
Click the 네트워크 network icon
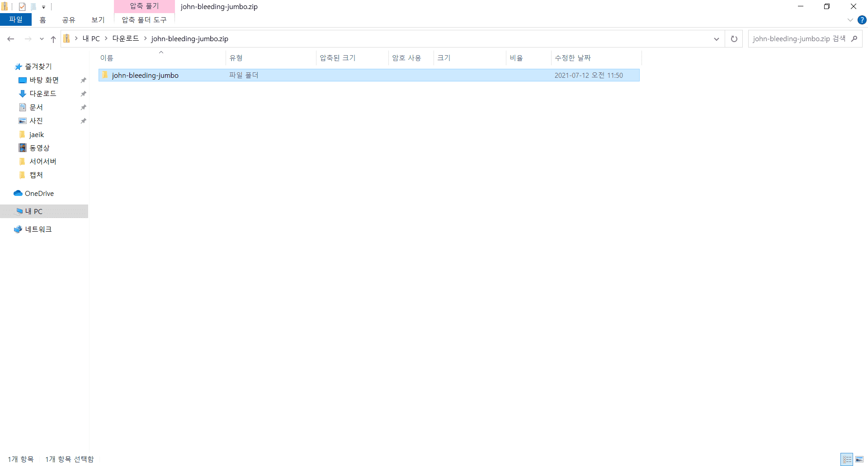point(18,229)
